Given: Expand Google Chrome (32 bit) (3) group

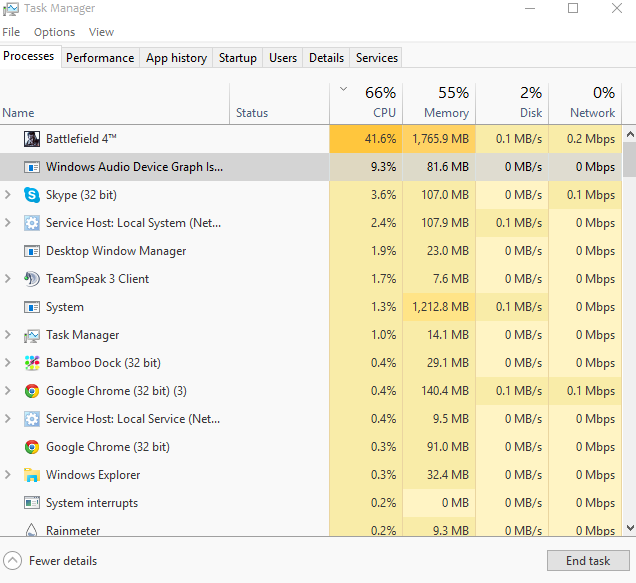Looking at the screenshot, I should (7, 391).
